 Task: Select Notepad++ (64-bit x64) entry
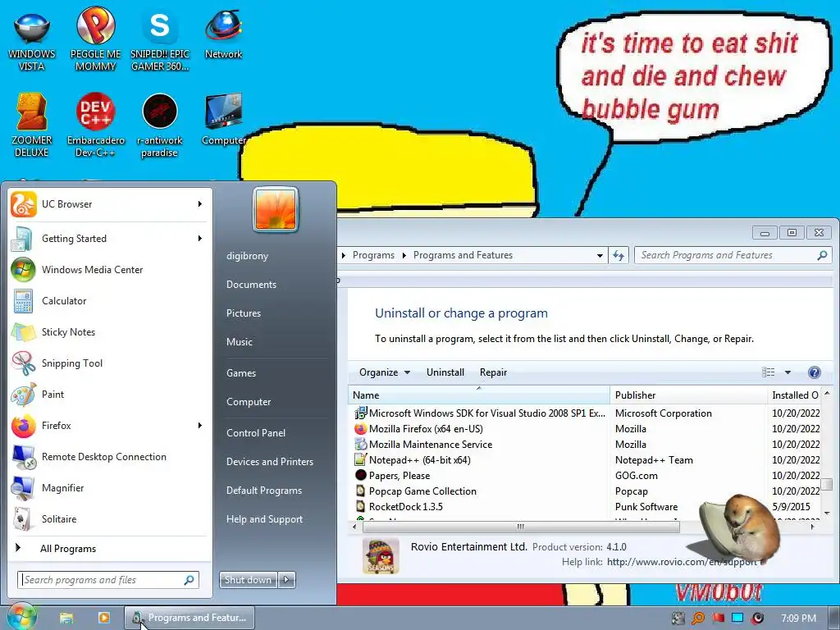tap(584, 459)
